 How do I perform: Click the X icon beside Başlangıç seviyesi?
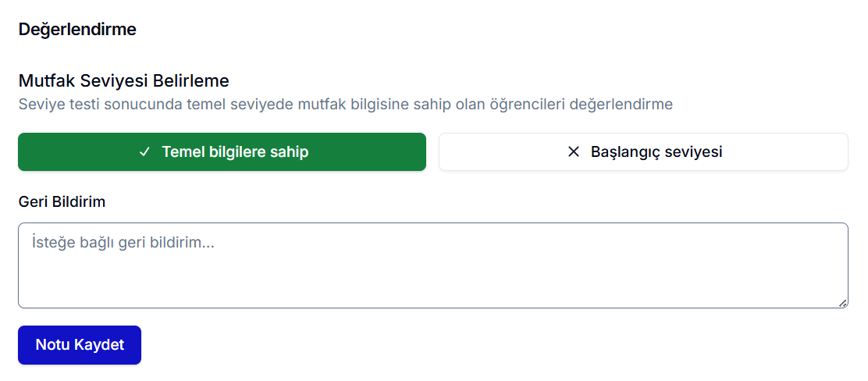[574, 152]
